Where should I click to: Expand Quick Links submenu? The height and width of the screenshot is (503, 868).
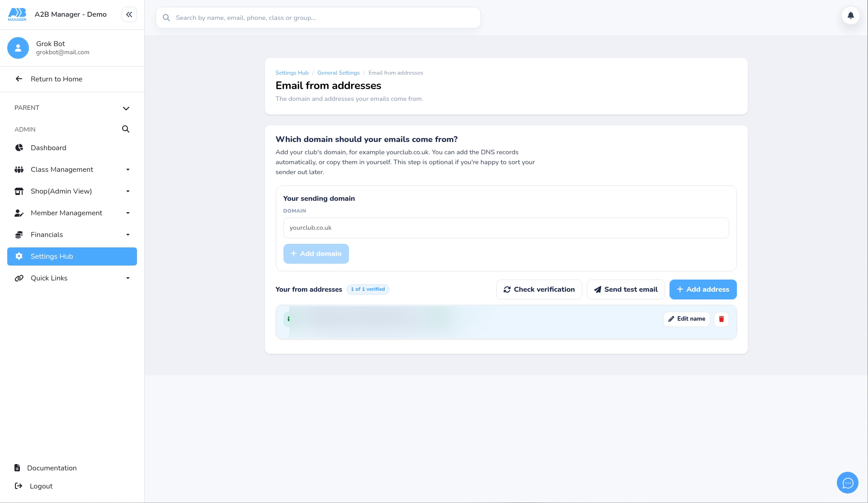128,278
